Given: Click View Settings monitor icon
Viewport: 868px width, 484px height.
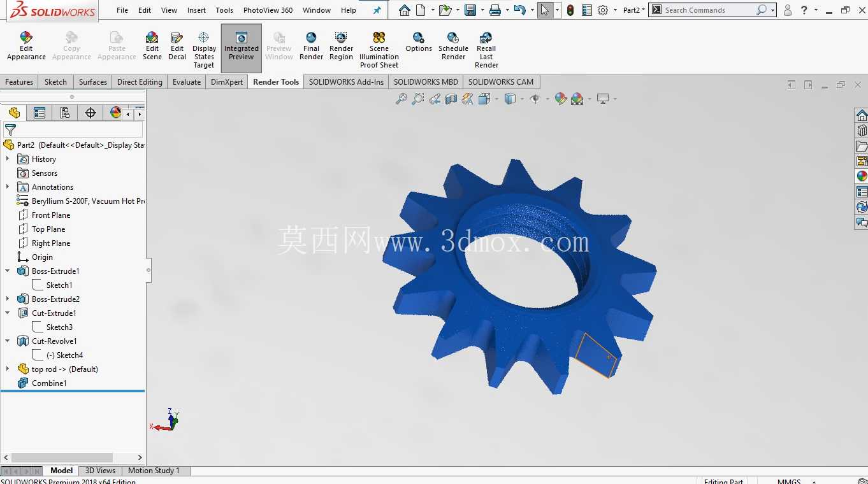Looking at the screenshot, I should (x=603, y=99).
